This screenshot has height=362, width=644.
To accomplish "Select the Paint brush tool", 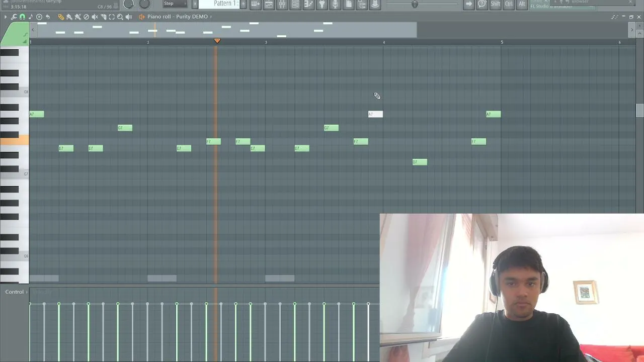I will click(69, 17).
